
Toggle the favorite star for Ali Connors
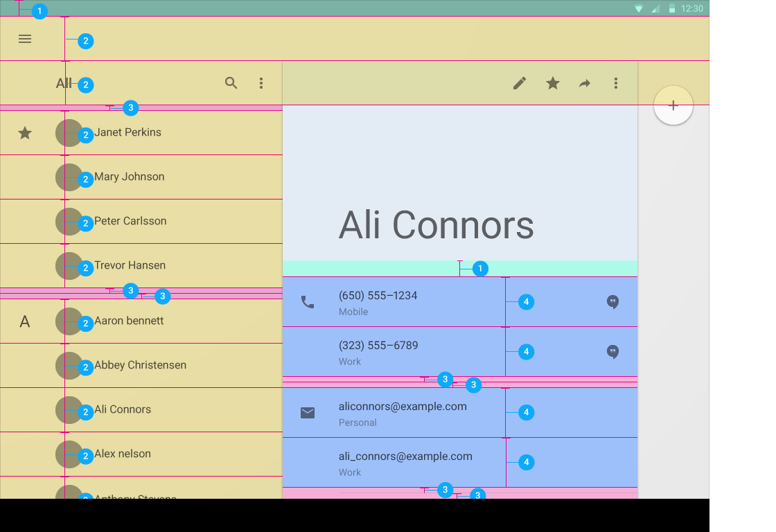553,83
